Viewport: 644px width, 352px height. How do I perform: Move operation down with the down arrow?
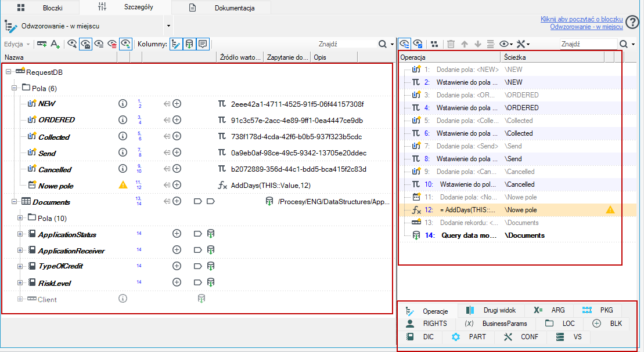click(x=478, y=44)
